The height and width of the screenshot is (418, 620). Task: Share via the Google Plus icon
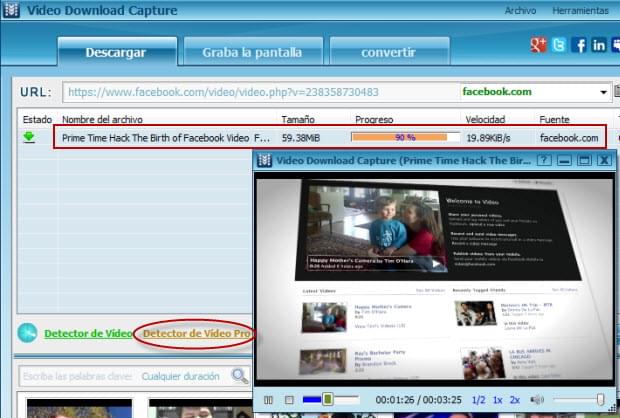click(x=538, y=45)
